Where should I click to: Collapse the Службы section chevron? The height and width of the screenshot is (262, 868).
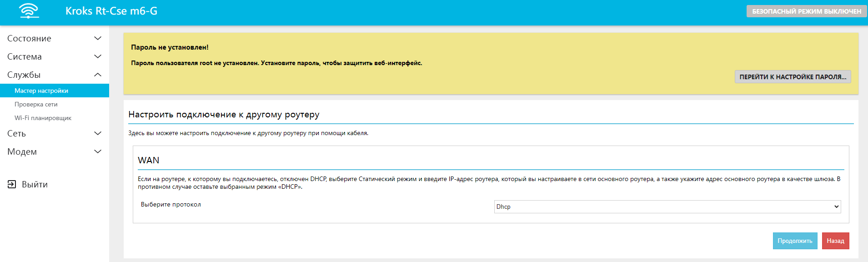[x=97, y=75]
